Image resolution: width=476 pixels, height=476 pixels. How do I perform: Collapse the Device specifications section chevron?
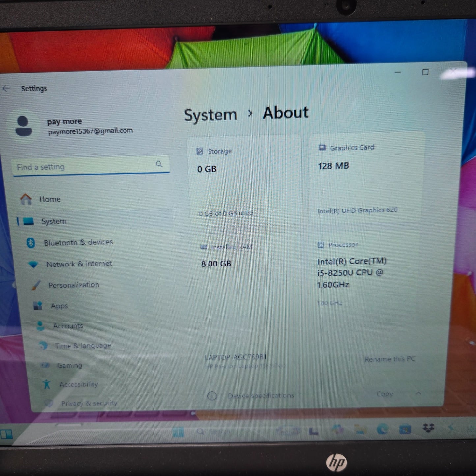(418, 393)
